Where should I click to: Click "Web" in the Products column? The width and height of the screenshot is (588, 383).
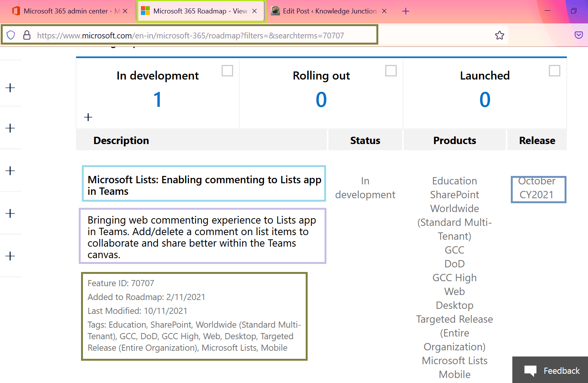(x=455, y=292)
